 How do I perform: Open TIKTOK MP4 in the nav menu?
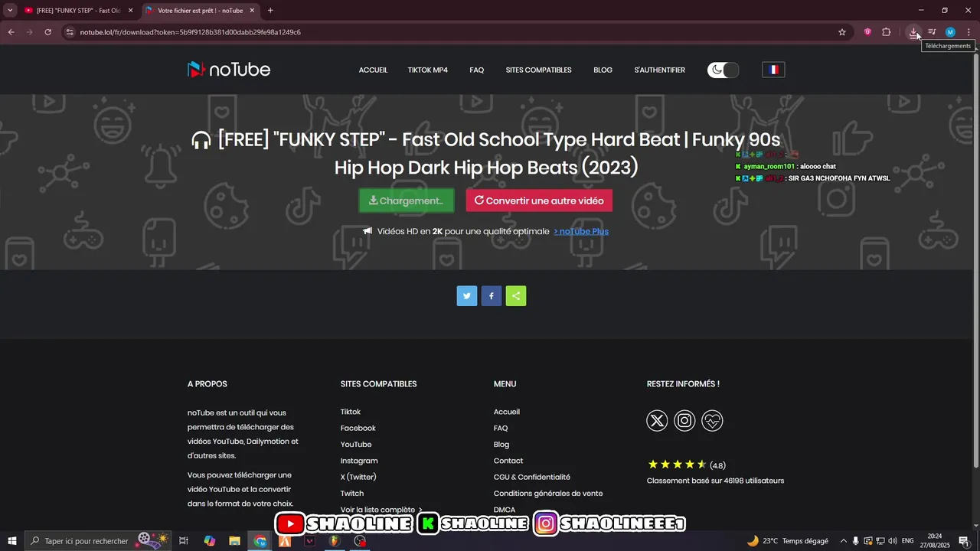pyautogui.click(x=427, y=70)
